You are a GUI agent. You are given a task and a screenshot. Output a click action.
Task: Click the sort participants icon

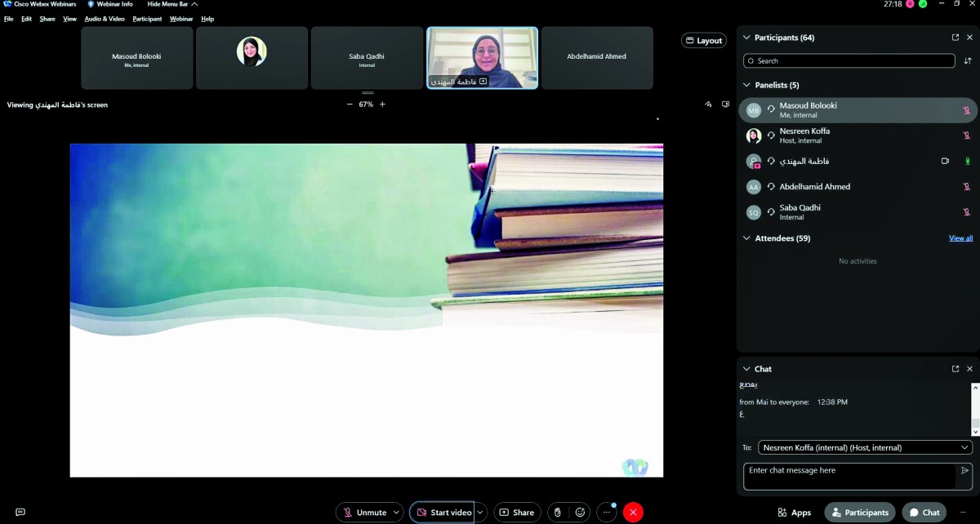click(x=968, y=61)
